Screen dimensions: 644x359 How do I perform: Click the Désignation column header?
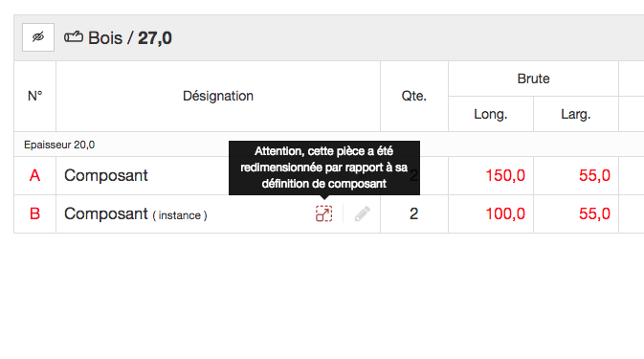click(218, 96)
